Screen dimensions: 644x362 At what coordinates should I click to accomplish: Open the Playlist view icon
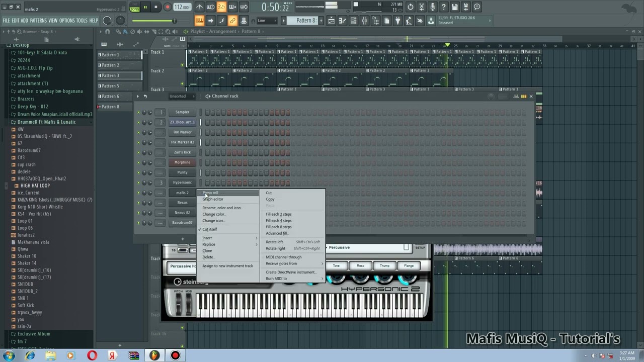point(331,21)
